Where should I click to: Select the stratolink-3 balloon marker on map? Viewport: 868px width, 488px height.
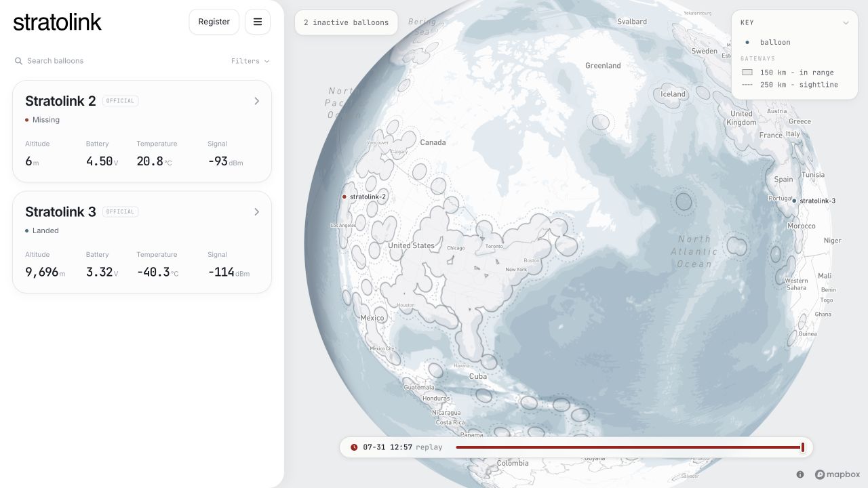tap(794, 201)
